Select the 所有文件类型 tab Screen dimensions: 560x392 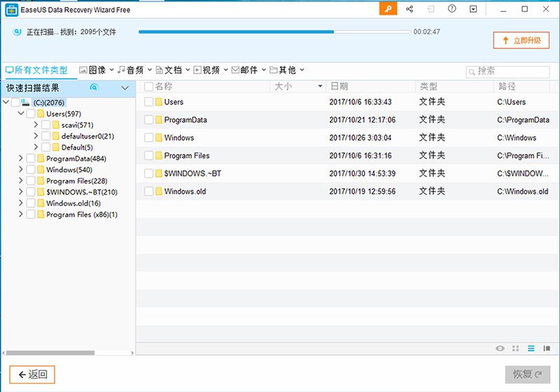pyautogui.click(x=36, y=70)
